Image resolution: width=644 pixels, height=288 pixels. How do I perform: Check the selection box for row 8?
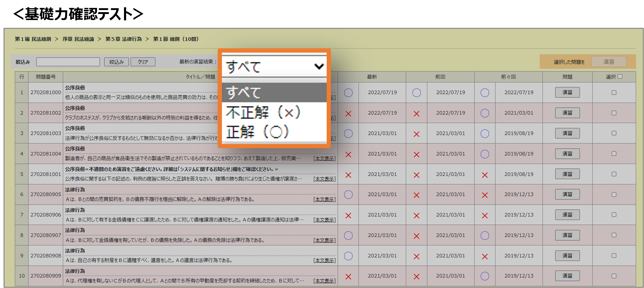tap(614, 235)
